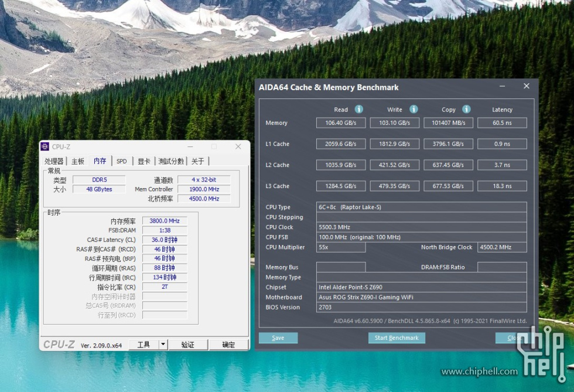Minimize the CPU-Z window
The width and height of the screenshot is (574, 392).
190,146
